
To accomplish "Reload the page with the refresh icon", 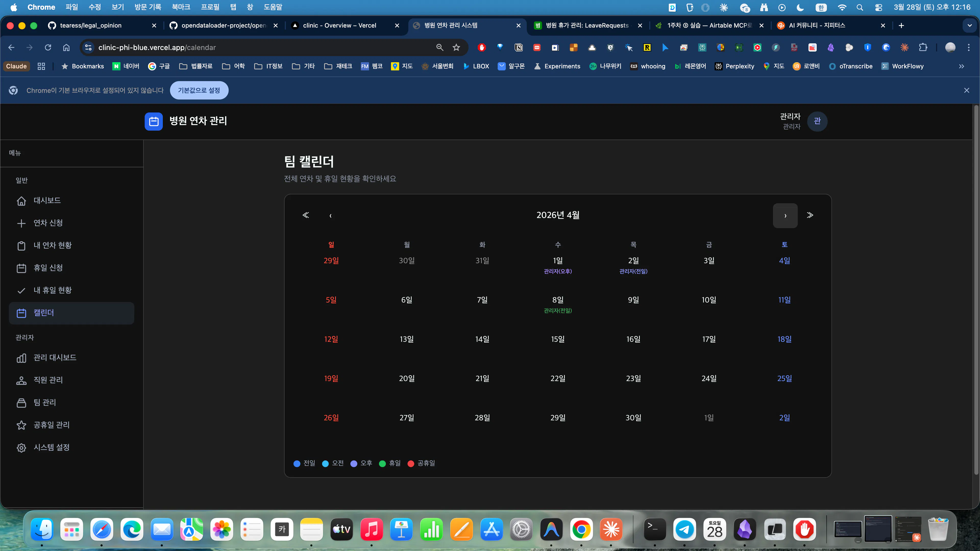I will tap(48, 47).
